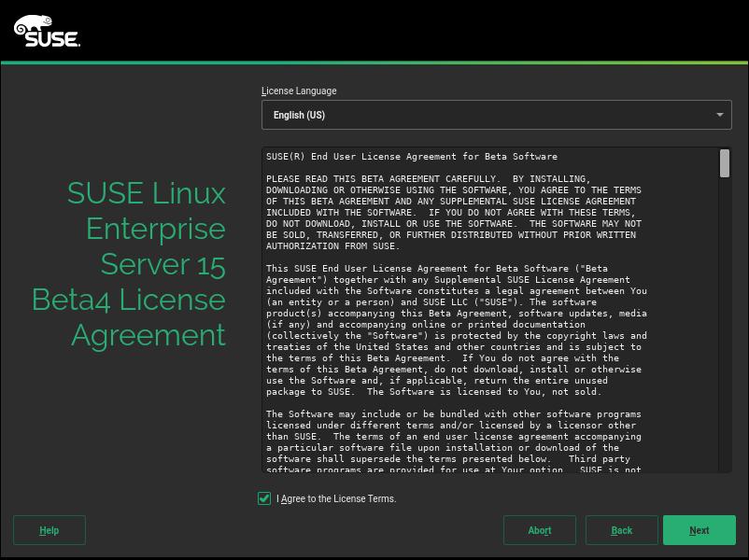Click the line starting "This SUSE End User License"
Screen dimensions: 749x560
(x=436, y=269)
